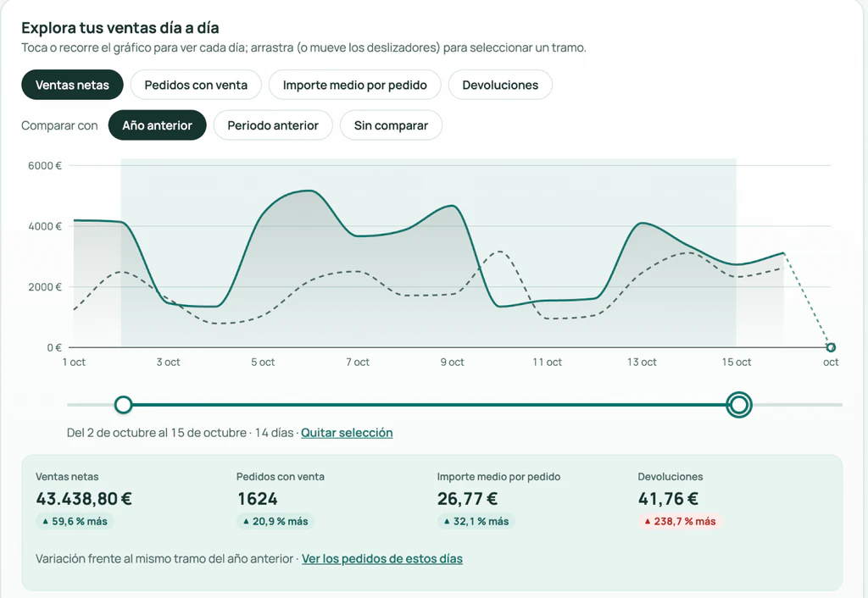The width and height of the screenshot is (868, 598).
Task: Select the Ventas netas metric pill
Action: click(x=72, y=85)
